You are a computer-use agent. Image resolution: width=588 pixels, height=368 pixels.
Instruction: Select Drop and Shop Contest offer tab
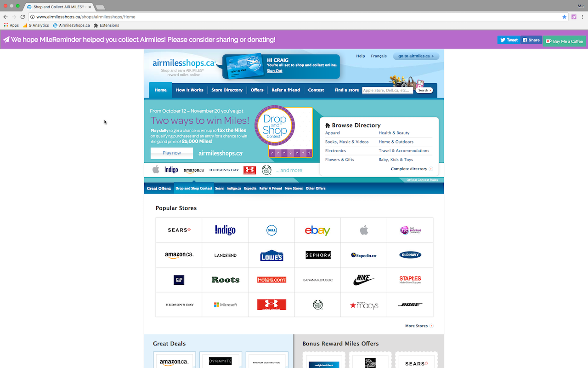click(194, 188)
